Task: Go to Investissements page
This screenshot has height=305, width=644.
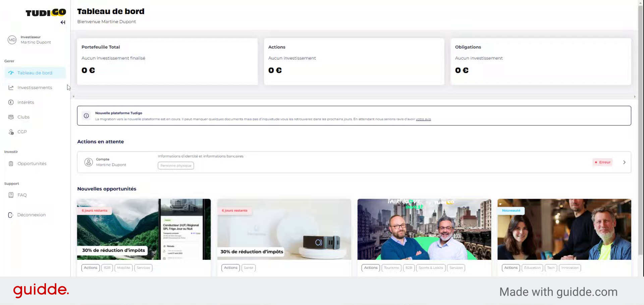Action: [35, 87]
